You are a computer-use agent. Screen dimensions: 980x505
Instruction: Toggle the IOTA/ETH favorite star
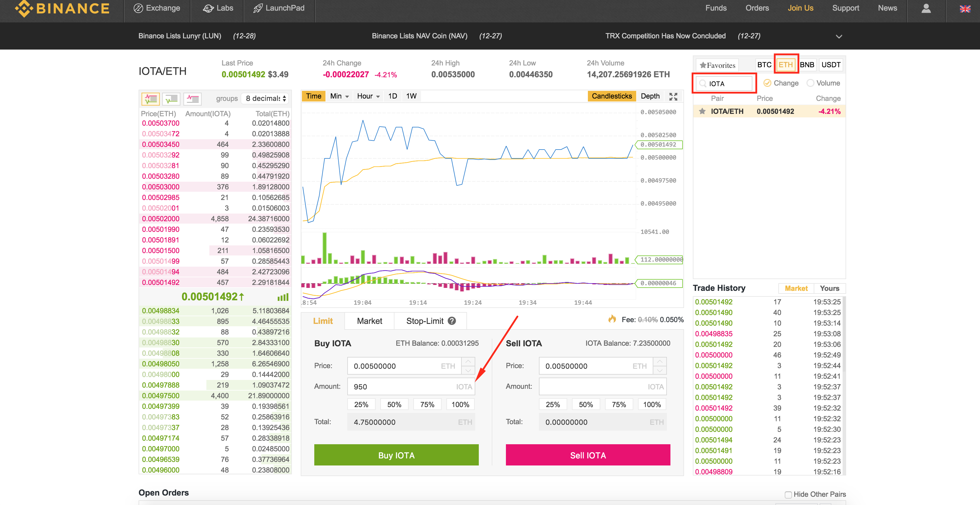coord(702,111)
